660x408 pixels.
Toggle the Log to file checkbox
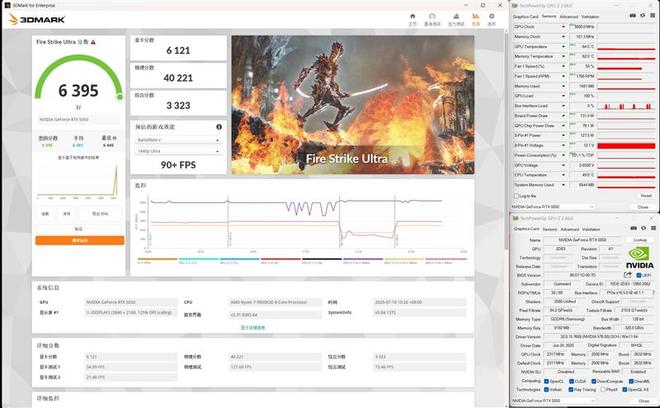[x=516, y=196]
